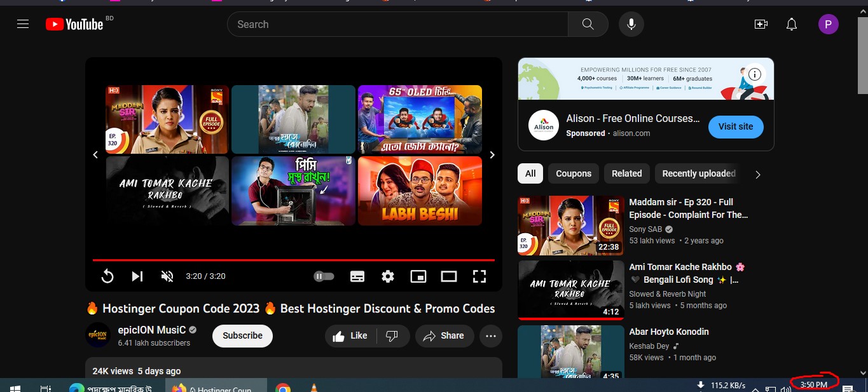The height and width of the screenshot is (392, 868).
Task: Click the Visit site ad button
Action: (x=736, y=126)
